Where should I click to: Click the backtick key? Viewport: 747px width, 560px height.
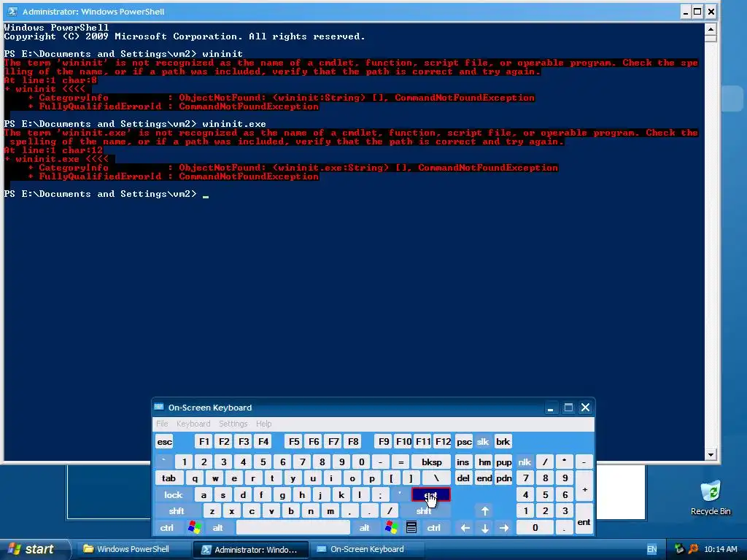[164, 462]
